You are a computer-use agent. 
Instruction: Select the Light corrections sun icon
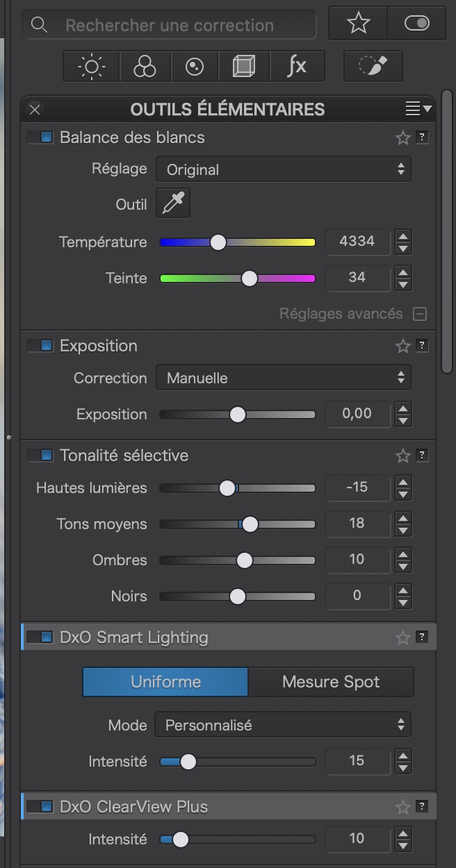pyautogui.click(x=91, y=67)
